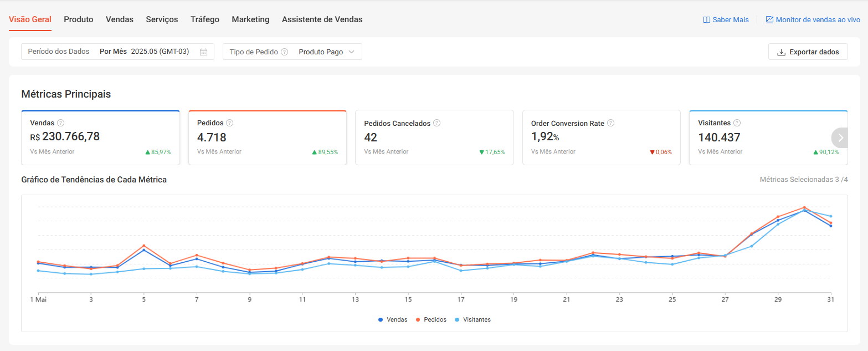Show next metrics with the right arrow
The image size is (868, 351).
[x=840, y=138]
